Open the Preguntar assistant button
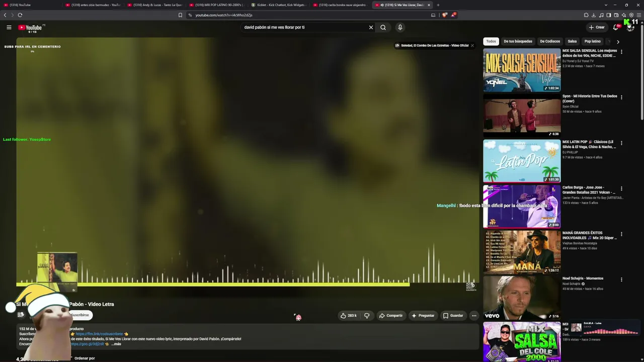The image size is (644, 362). pyautogui.click(x=423, y=316)
